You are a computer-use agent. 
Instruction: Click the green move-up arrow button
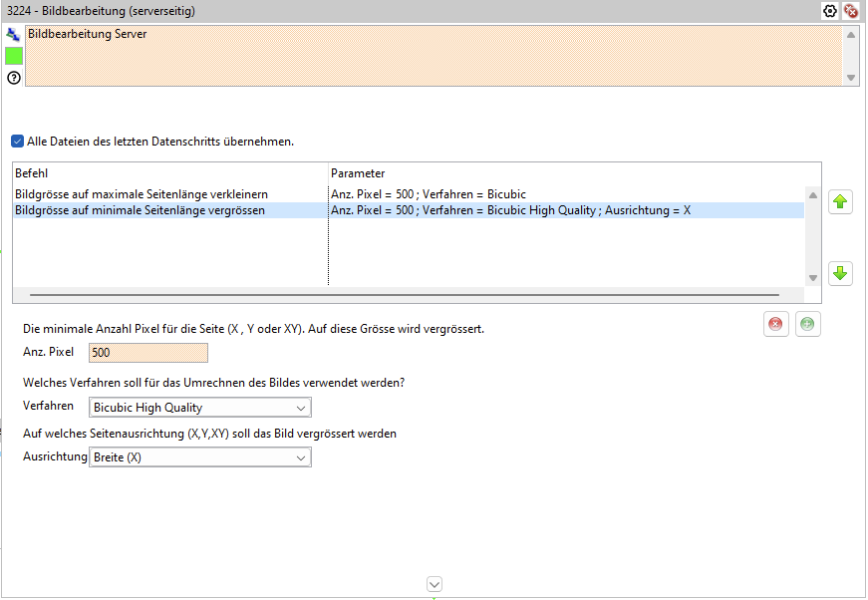click(840, 202)
